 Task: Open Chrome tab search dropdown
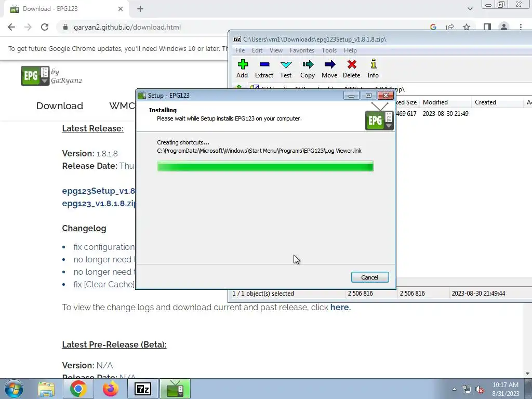[470, 9]
